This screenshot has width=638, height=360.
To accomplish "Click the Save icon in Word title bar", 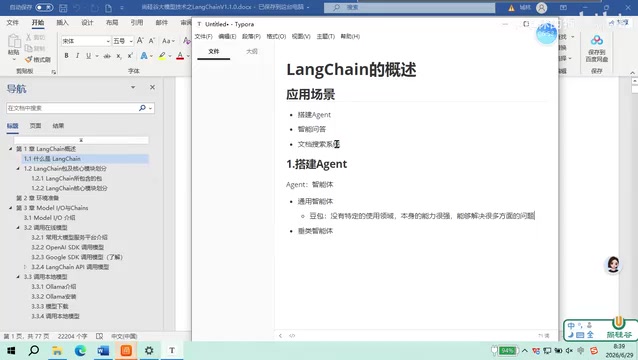I will pyautogui.click(x=63, y=8).
